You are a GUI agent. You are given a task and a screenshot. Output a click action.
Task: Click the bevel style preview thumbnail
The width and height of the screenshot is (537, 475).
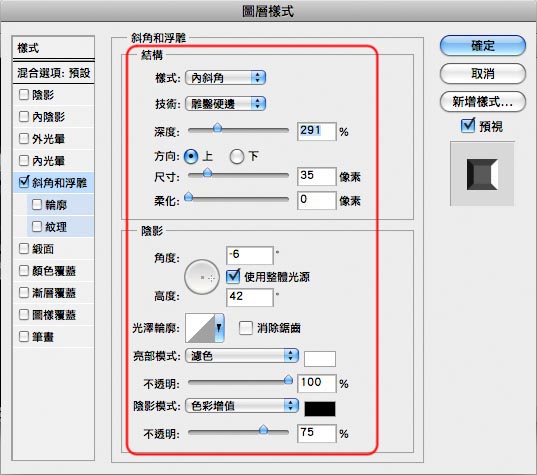pos(482,174)
